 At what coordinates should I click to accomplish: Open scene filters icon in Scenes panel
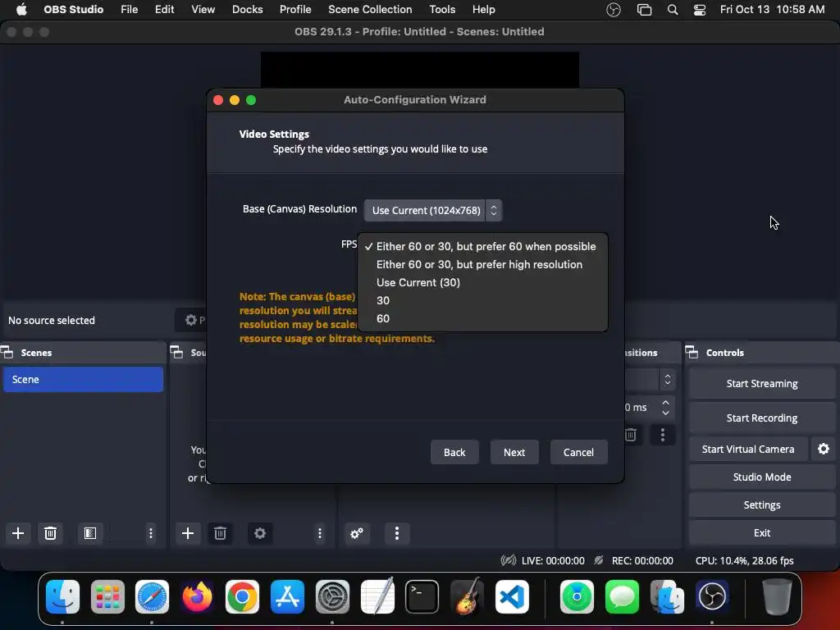tap(90, 533)
